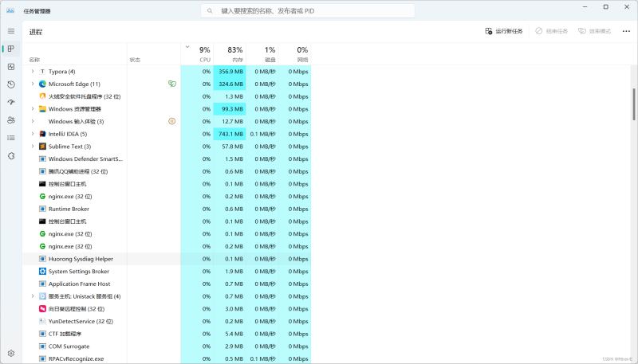
Task: Expand the IntelliJ IDEA (5) group
Action: [x=33, y=134]
